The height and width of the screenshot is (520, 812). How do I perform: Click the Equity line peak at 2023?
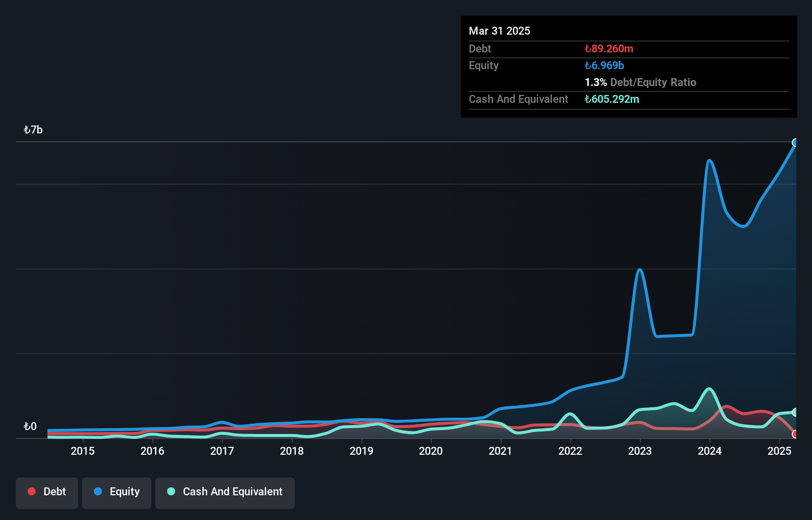click(640, 269)
